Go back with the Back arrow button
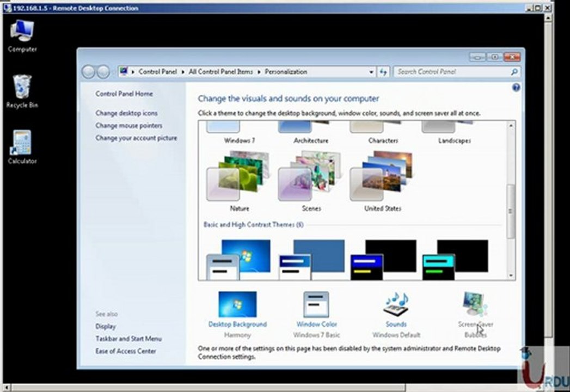Screen dimensions: 570x392 tap(88, 72)
